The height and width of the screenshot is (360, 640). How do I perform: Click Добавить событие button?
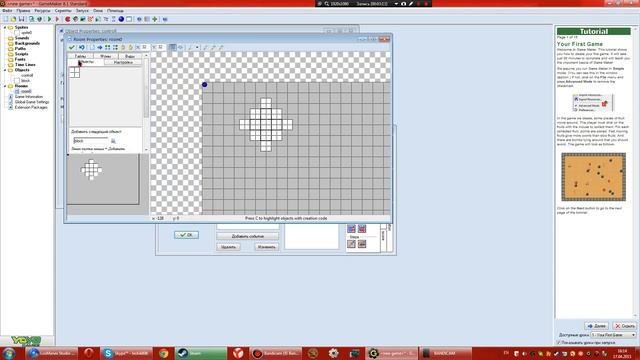[x=247, y=236]
